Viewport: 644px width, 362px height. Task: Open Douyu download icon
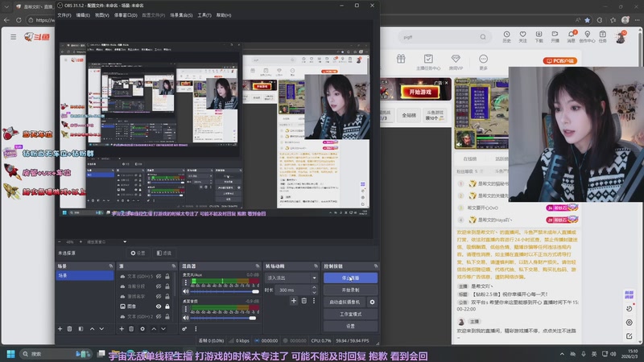click(539, 36)
